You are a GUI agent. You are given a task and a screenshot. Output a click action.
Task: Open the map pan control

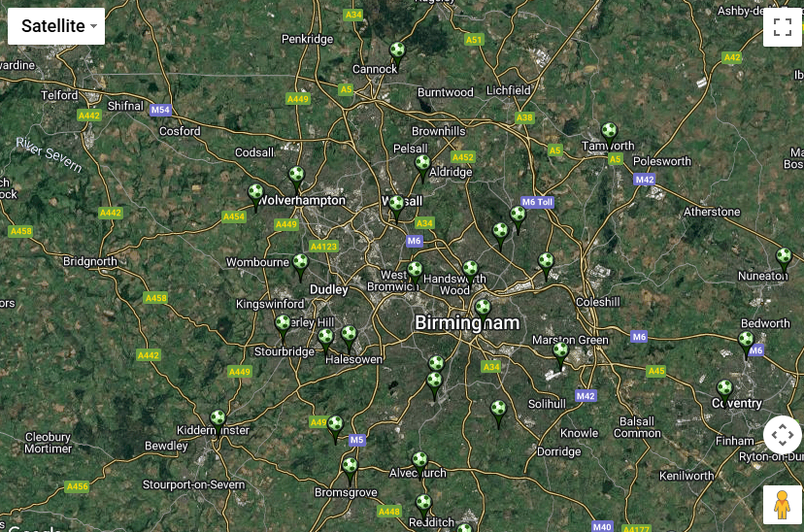(782, 435)
